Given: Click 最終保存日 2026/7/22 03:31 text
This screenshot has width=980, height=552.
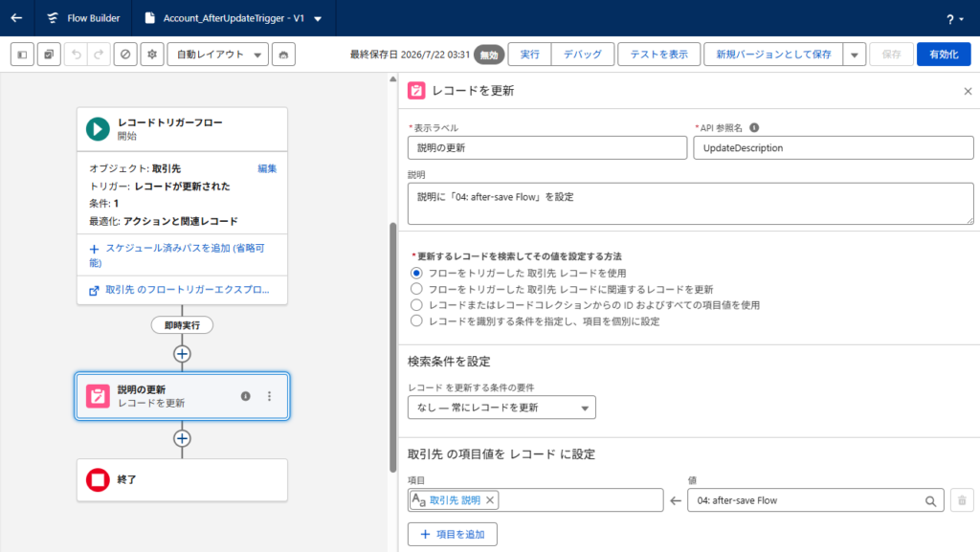Looking at the screenshot, I should [x=410, y=55].
